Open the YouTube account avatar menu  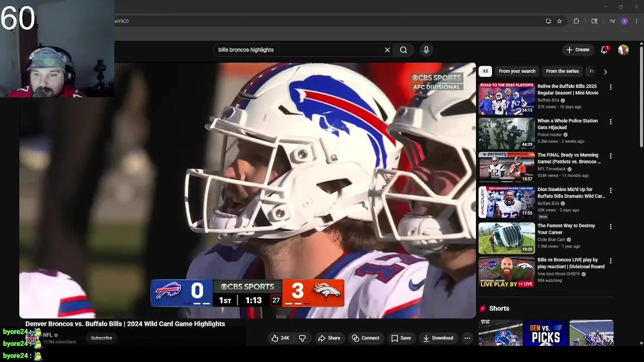click(x=623, y=50)
